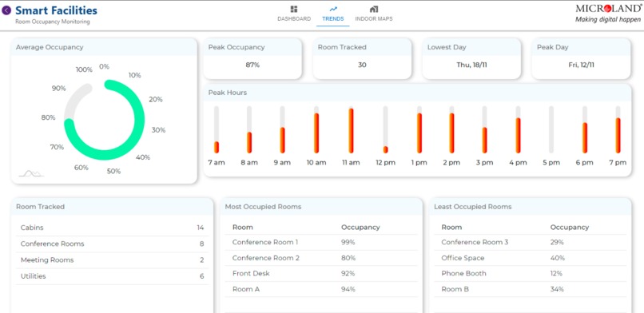
Task: Click the Room Tracked value 30
Action: click(x=362, y=65)
